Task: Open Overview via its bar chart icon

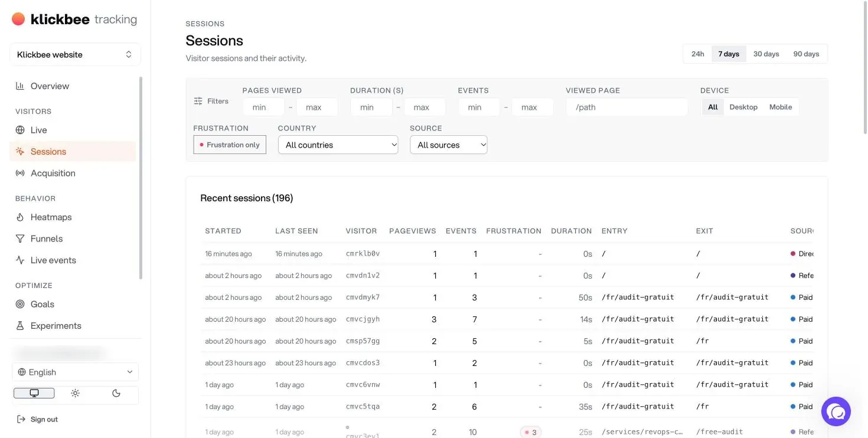Action: click(19, 86)
